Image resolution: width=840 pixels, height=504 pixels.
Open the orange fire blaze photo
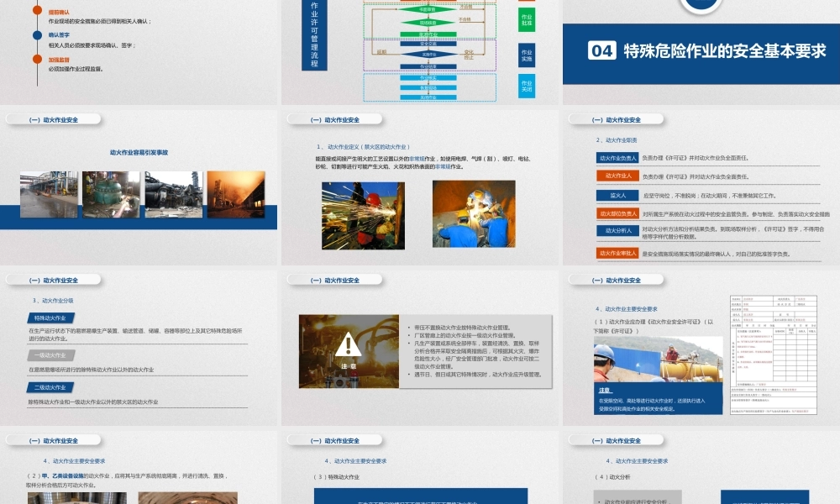click(236, 194)
